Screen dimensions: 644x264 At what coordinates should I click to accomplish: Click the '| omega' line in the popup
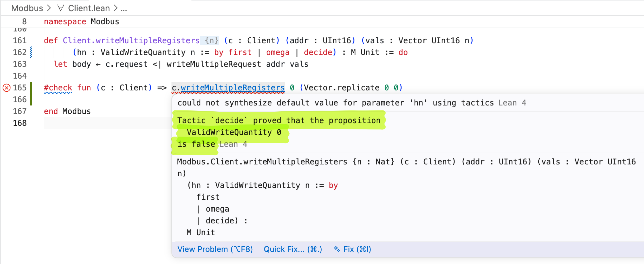click(213, 209)
